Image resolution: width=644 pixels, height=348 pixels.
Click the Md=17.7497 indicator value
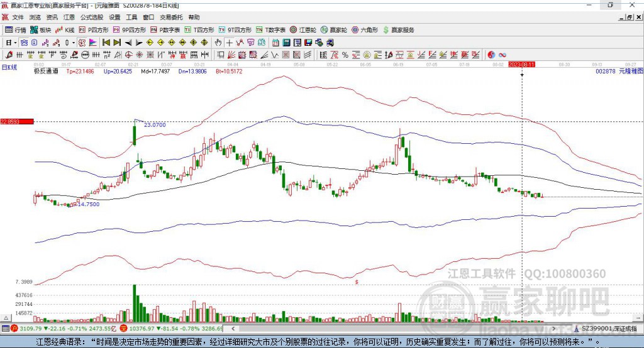click(x=155, y=71)
